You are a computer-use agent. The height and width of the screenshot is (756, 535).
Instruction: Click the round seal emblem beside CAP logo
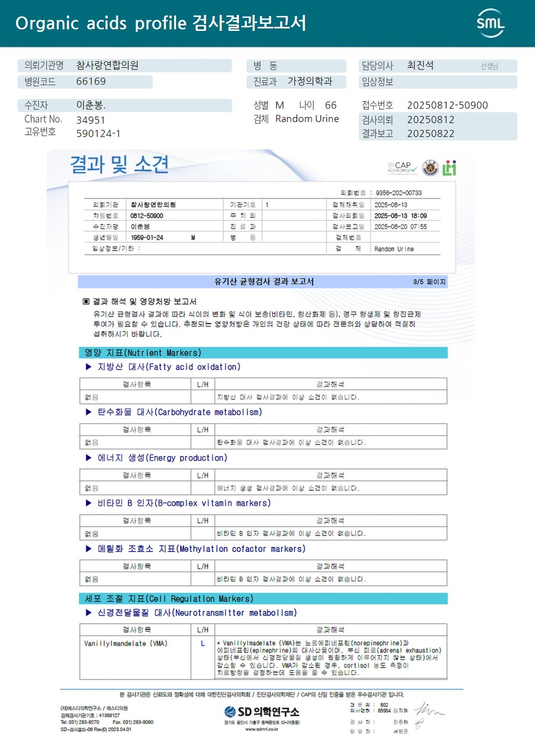pyautogui.click(x=430, y=168)
